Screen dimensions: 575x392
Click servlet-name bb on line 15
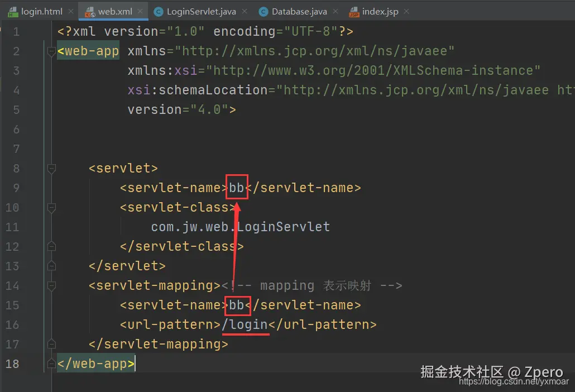[x=237, y=305]
